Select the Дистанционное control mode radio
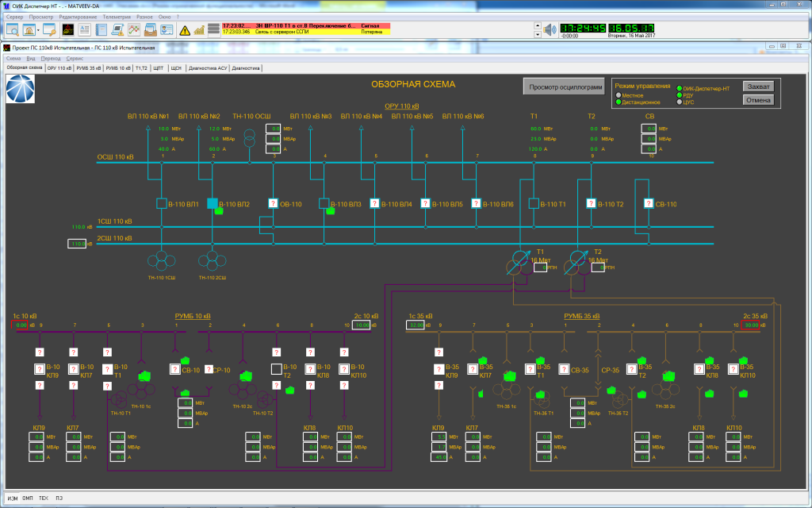This screenshot has width=812, height=508. tap(619, 102)
